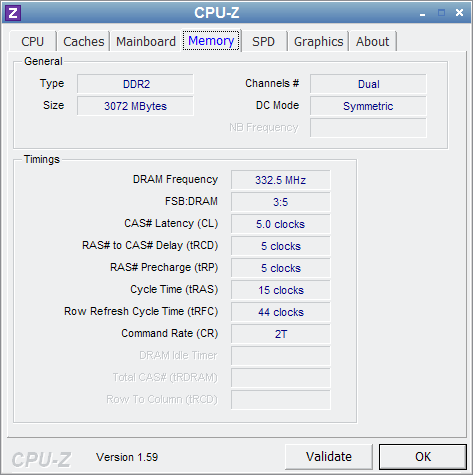Click the RAS# Precharge (tRP) label

tap(164, 267)
